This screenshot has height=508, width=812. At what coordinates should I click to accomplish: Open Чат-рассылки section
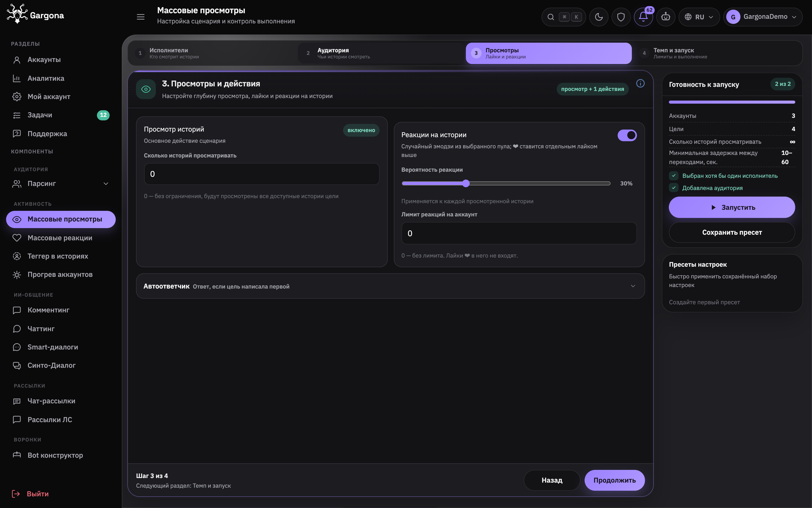tap(61, 401)
